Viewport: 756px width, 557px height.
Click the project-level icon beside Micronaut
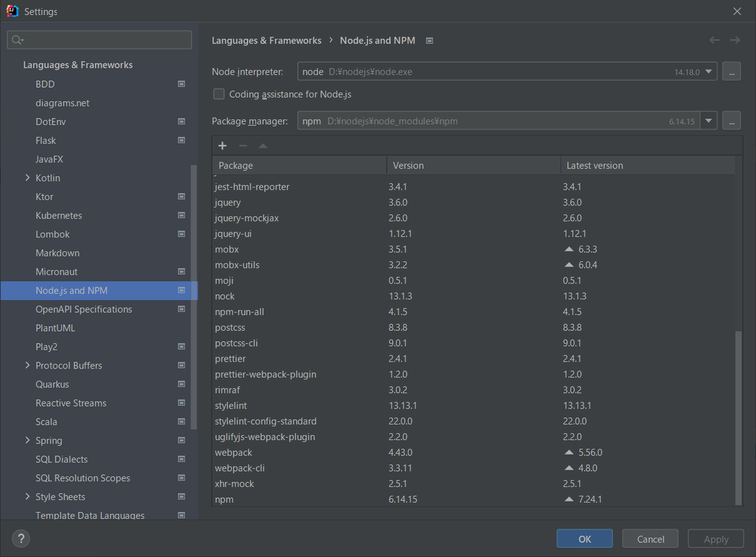[181, 272]
